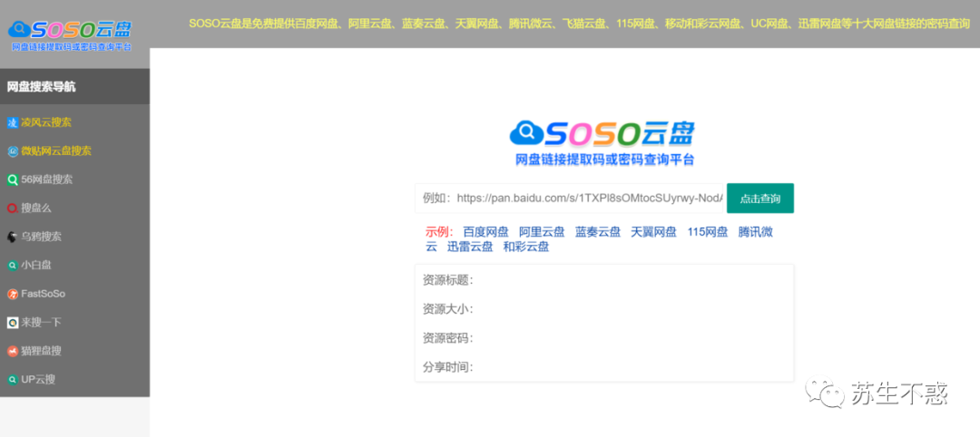
Task: Select the 迅雷云盘 example link
Action: 470,248
